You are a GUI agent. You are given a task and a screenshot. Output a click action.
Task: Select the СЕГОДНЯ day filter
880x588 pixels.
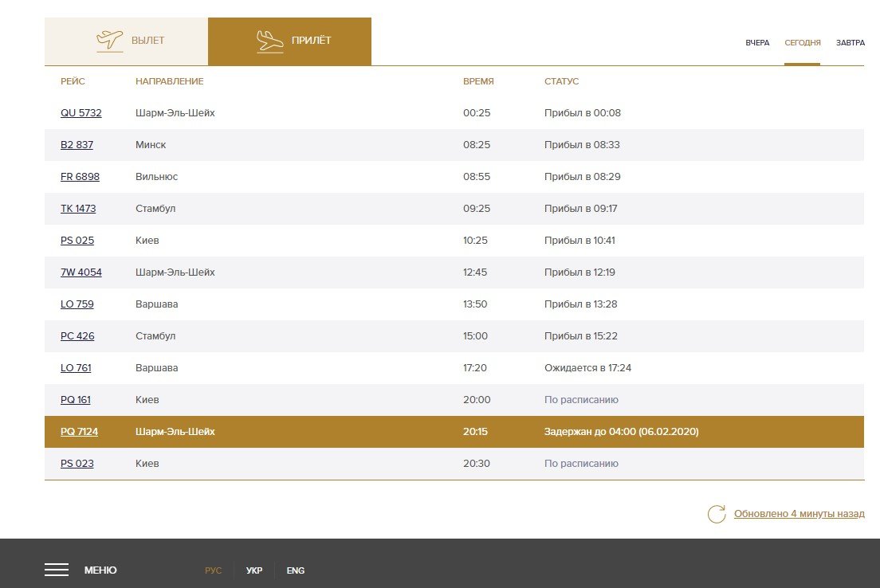pyautogui.click(x=802, y=43)
